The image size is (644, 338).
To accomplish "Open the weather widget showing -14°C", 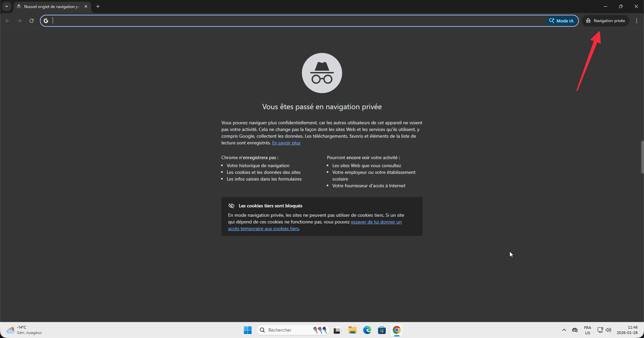I will click(24, 330).
